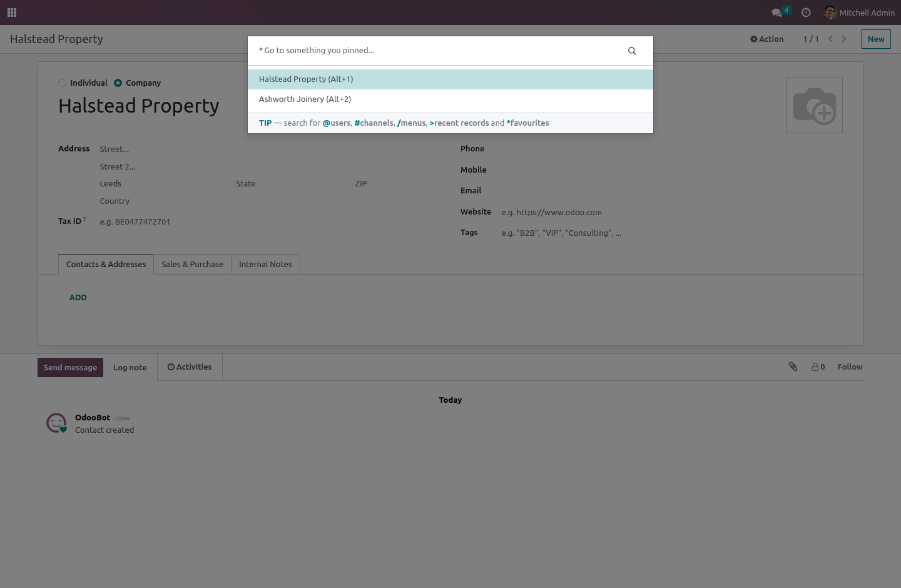This screenshot has width=901, height=588.
Task: Open the activities clock icon
Action: tap(806, 13)
